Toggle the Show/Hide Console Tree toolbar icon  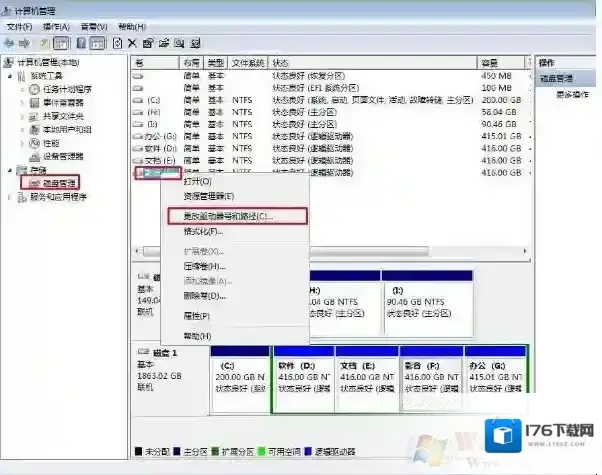click(x=61, y=43)
